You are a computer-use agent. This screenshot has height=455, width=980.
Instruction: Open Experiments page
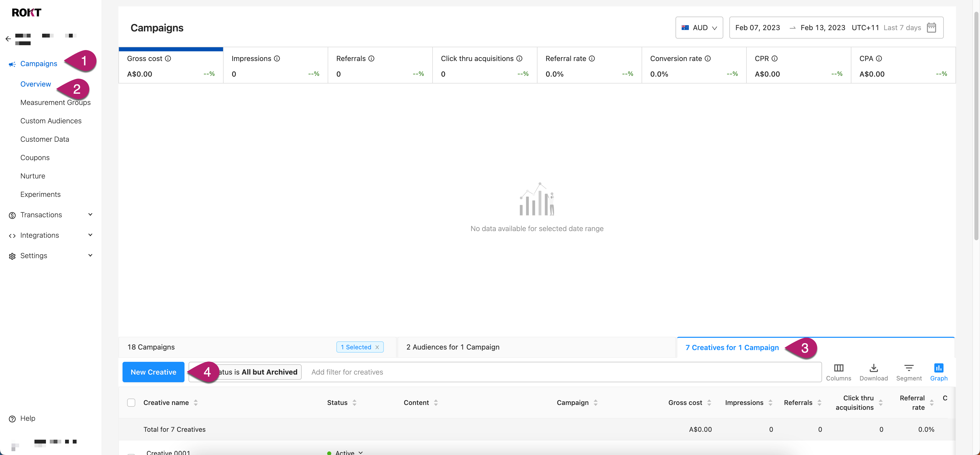40,195
